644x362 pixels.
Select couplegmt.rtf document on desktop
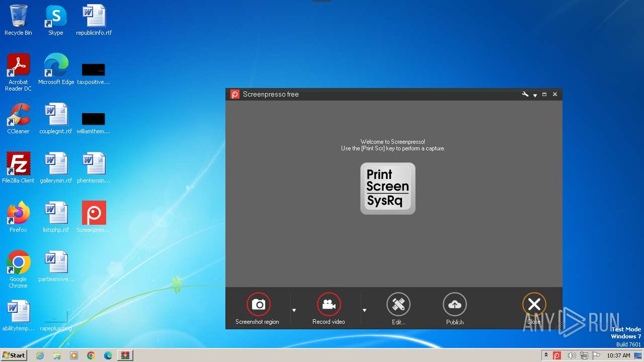[56, 119]
